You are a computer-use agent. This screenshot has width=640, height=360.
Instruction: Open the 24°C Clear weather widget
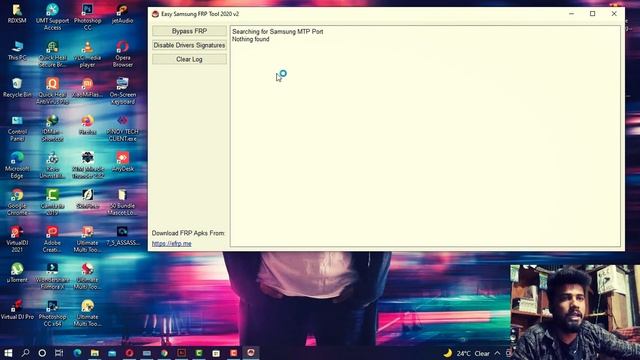pos(467,353)
